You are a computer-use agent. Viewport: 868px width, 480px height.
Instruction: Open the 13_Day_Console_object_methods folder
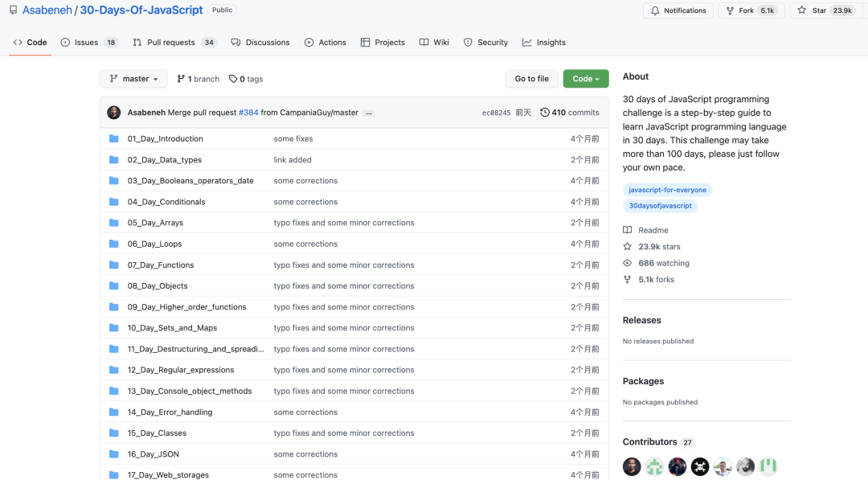point(190,391)
